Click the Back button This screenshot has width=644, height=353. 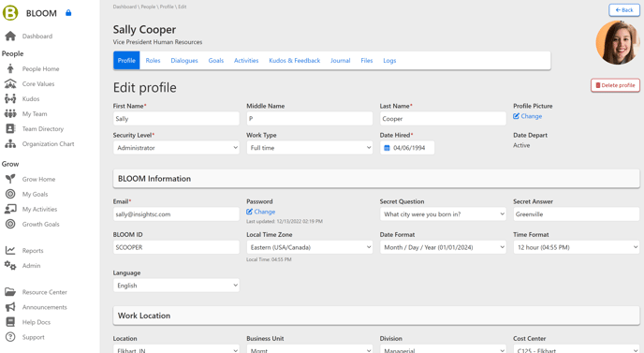point(623,10)
